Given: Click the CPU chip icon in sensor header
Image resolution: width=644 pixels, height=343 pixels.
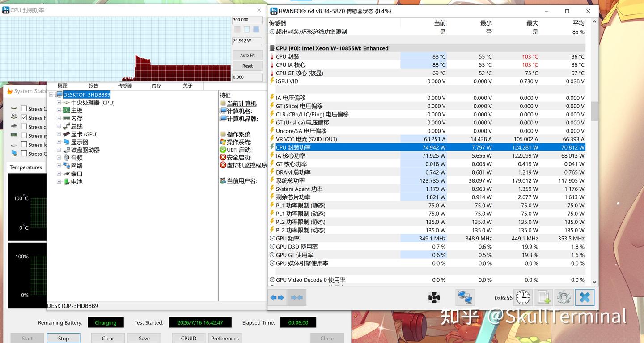Looking at the screenshot, I should click(272, 48).
